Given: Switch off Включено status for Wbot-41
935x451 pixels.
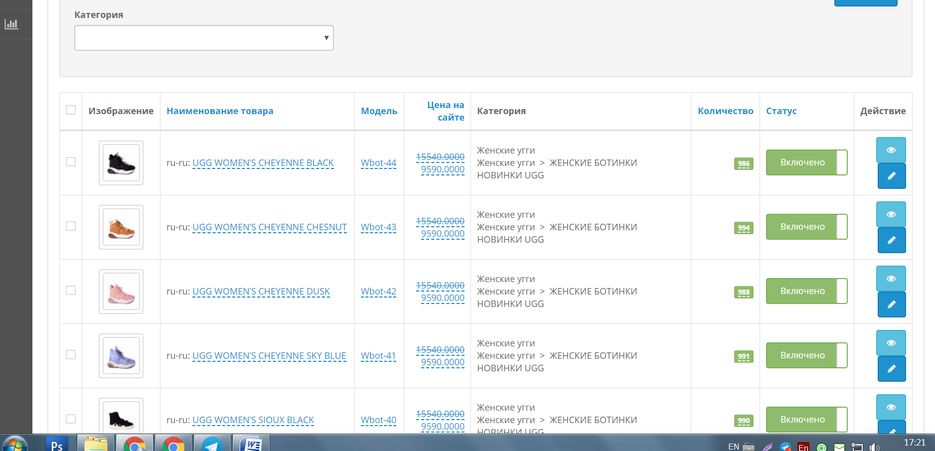Looking at the screenshot, I should click(x=807, y=356).
